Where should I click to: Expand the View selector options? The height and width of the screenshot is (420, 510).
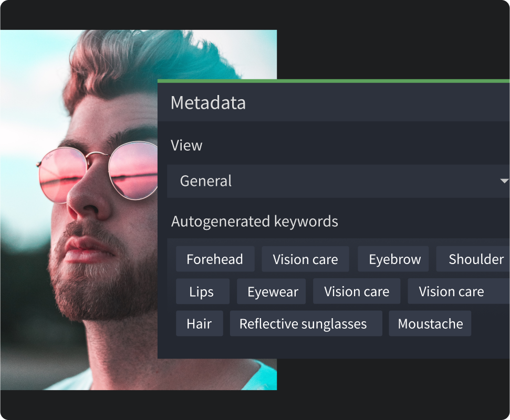click(x=336, y=181)
